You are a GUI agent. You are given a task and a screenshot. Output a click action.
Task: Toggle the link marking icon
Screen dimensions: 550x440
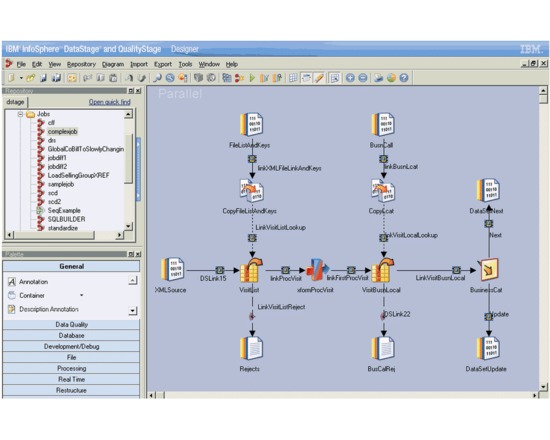[306, 78]
